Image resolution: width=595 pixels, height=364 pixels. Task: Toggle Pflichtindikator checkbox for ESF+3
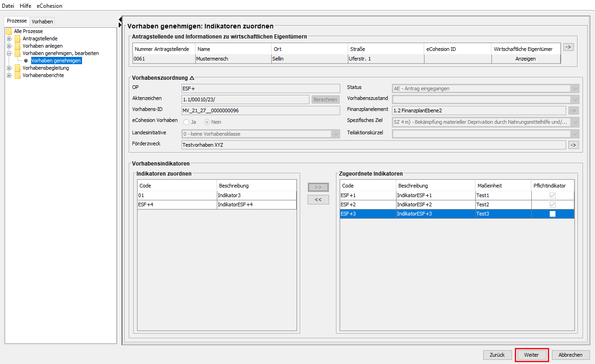(552, 214)
